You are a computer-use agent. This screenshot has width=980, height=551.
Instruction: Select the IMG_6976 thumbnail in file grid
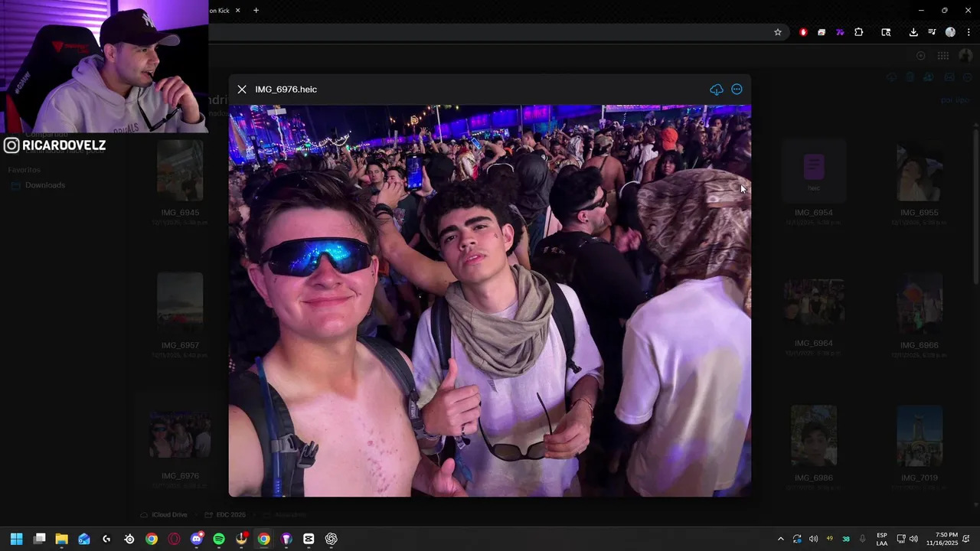(x=180, y=435)
